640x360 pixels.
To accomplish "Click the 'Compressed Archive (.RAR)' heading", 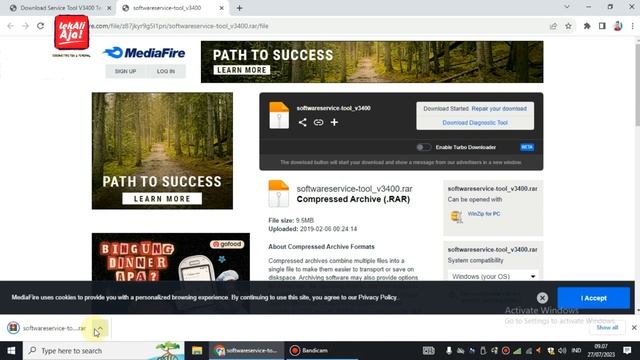I will pyautogui.click(x=353, y=199).
